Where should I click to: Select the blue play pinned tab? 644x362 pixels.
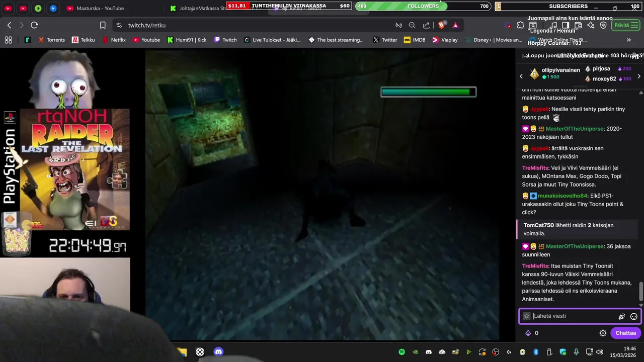pyautogui.click(x=53, y=8)
